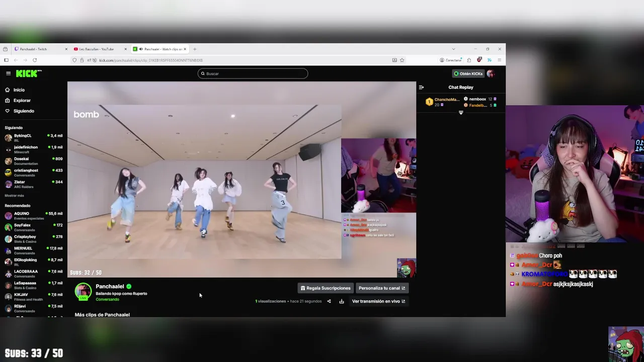Click the Regala Suscripciones button
Viewport: 644px width, 362px height.
coord(326,288)
